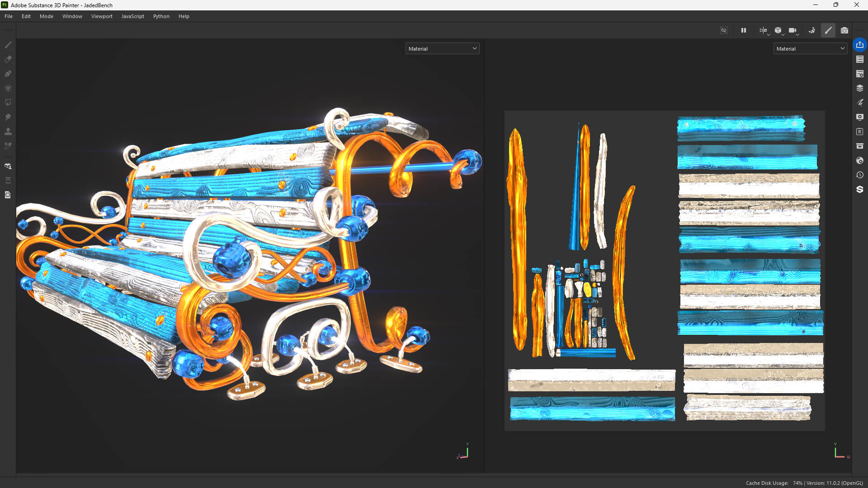This screenshot has width=868, height=488.
Task: Open symmetry settings dropdown arrow
Action: pyautogui.click(x=769, y=34)
